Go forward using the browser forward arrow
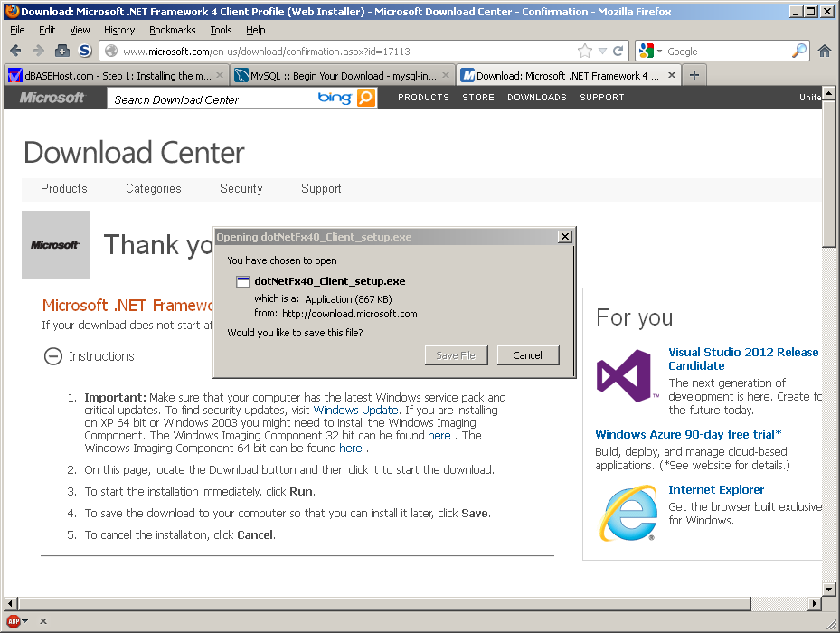Viewport: 840px width, 633px height. tap(39, 51)
